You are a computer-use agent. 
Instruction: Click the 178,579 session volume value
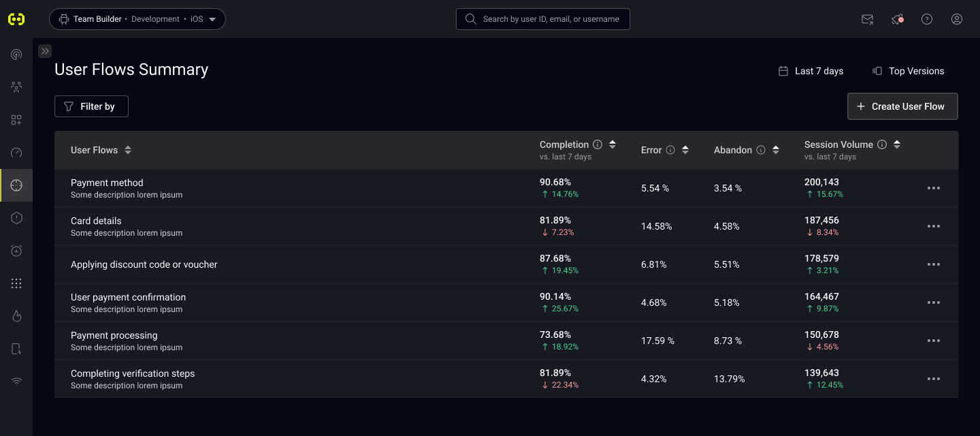tap(821, 258)
